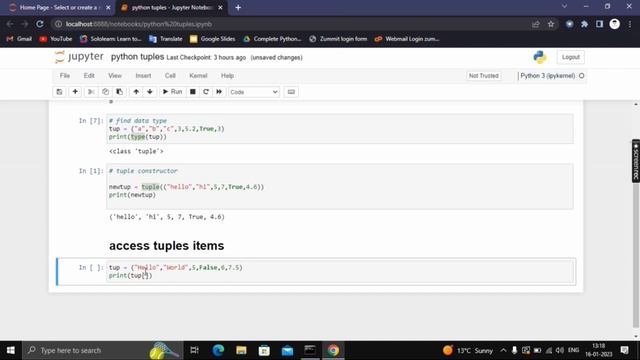Bookmark this page with the star icon
640x360 pixels.
[x=551, y=24]
